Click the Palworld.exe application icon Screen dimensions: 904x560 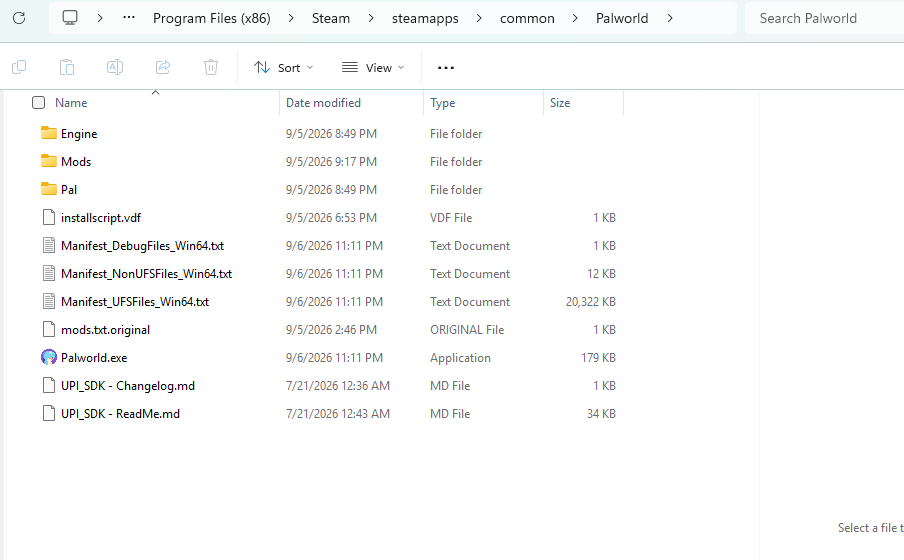49,357
